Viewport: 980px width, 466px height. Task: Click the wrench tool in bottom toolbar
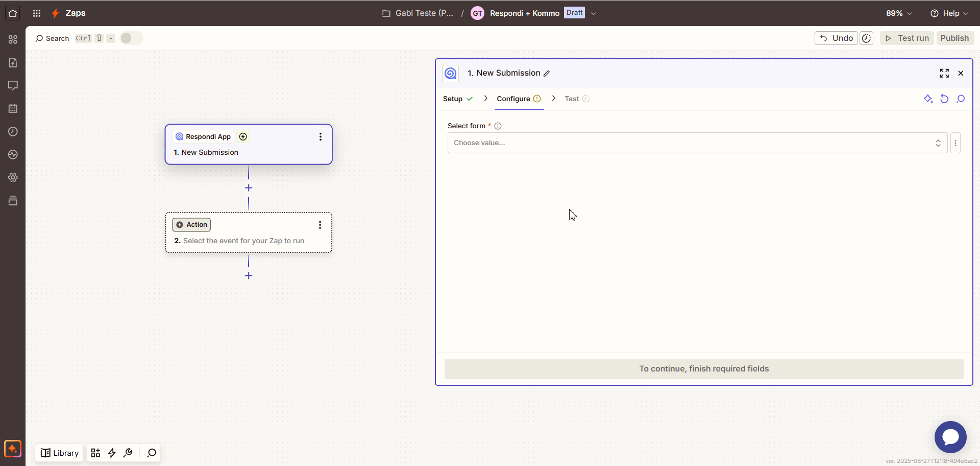coord(128,453)
